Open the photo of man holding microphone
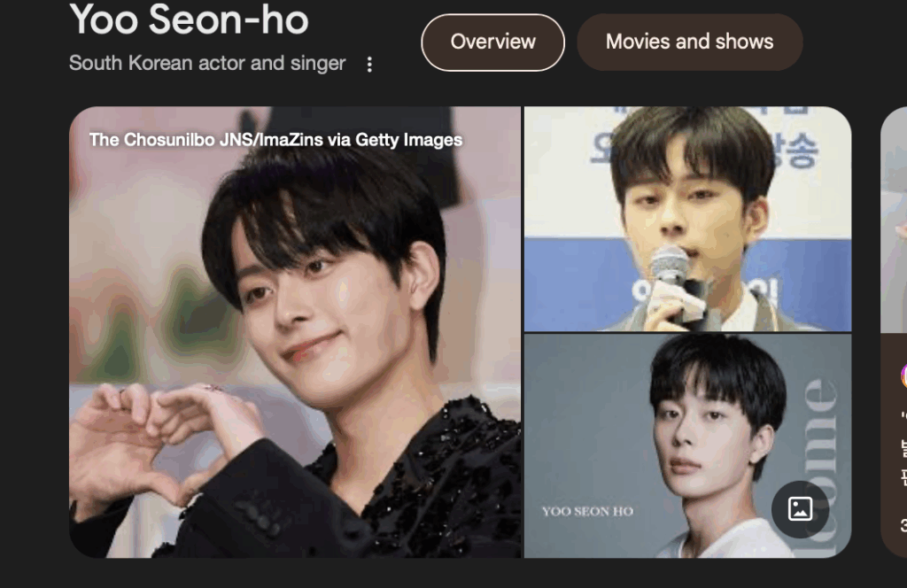Viewport: 907px width, 588px height. (x=687, y=219)
